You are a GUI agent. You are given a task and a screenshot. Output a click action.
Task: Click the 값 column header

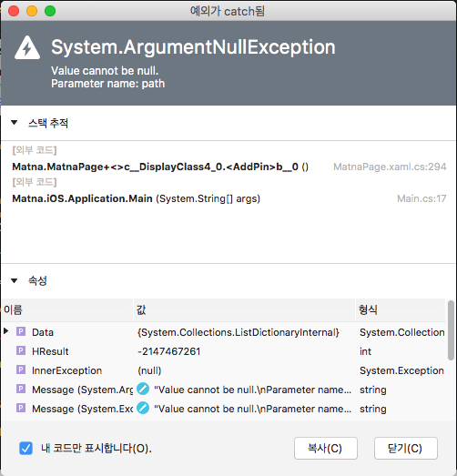[x=245, y=310]
